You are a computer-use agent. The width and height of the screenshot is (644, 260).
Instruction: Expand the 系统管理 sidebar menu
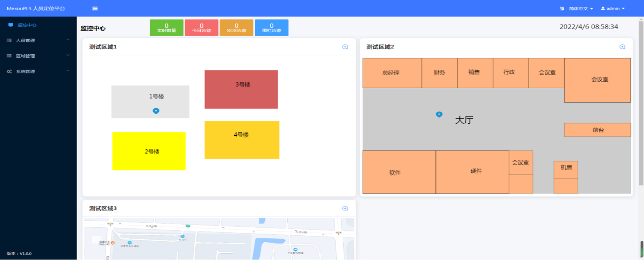[x=38, y=72]
